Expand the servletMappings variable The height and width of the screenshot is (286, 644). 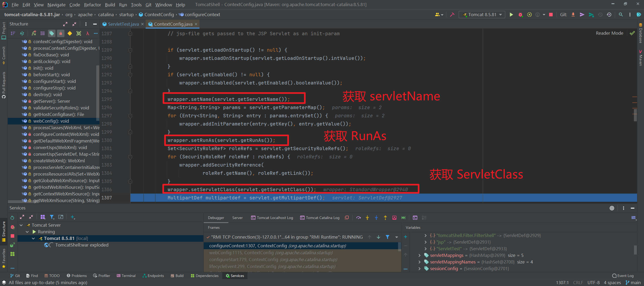419,255
